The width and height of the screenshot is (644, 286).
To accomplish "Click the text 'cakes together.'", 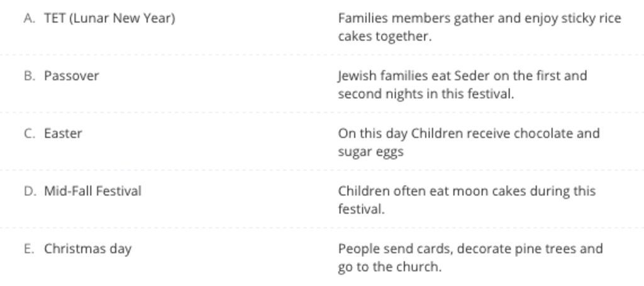I will (x=385, y=37).
